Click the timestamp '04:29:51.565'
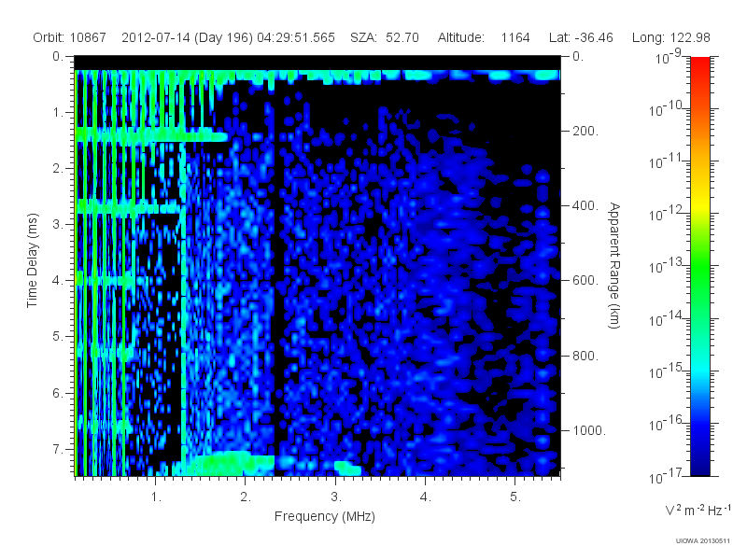 [296, 37]
